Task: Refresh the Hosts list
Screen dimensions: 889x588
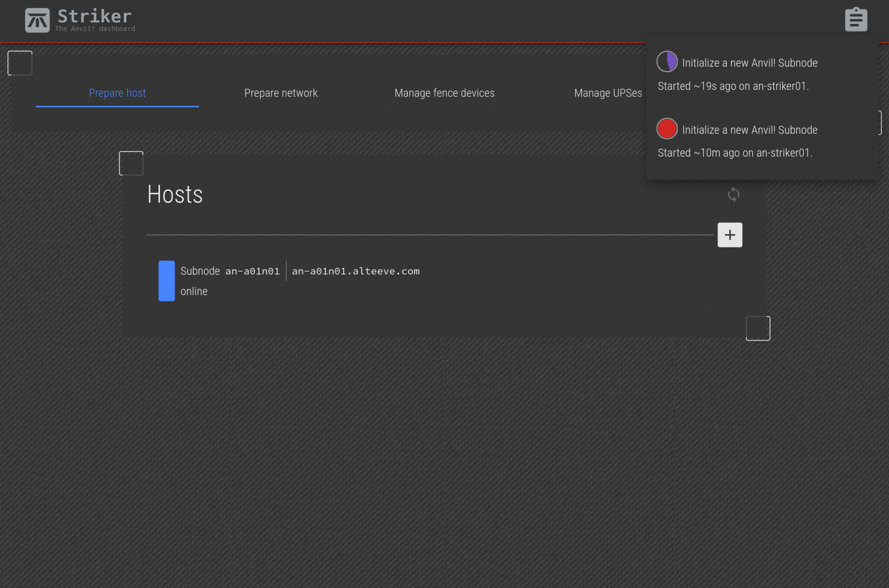Action: pos(733,194)
